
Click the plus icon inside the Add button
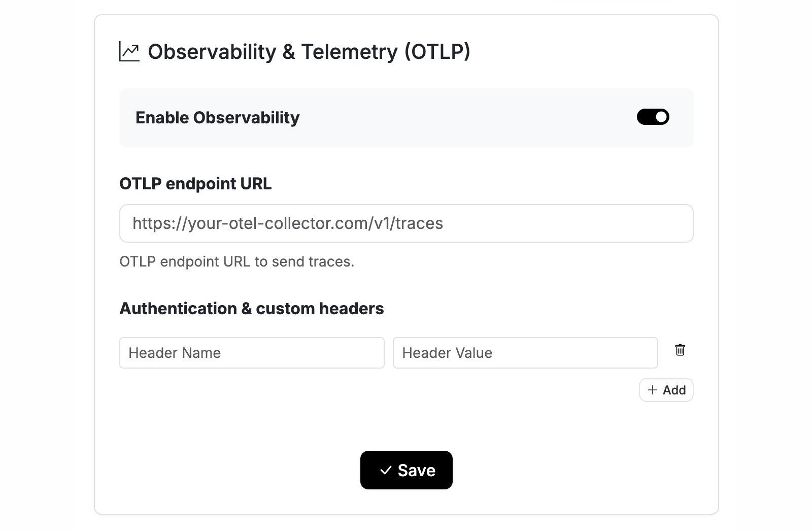coord(653,390)
